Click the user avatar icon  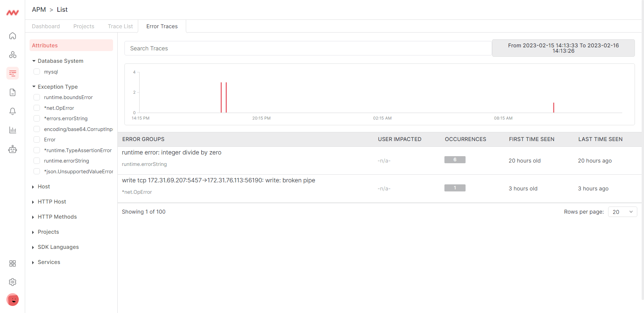point(12,300)
